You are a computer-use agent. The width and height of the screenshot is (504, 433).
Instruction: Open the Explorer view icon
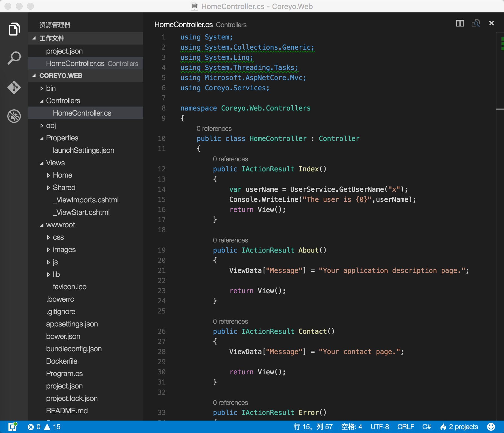[14, 29]
